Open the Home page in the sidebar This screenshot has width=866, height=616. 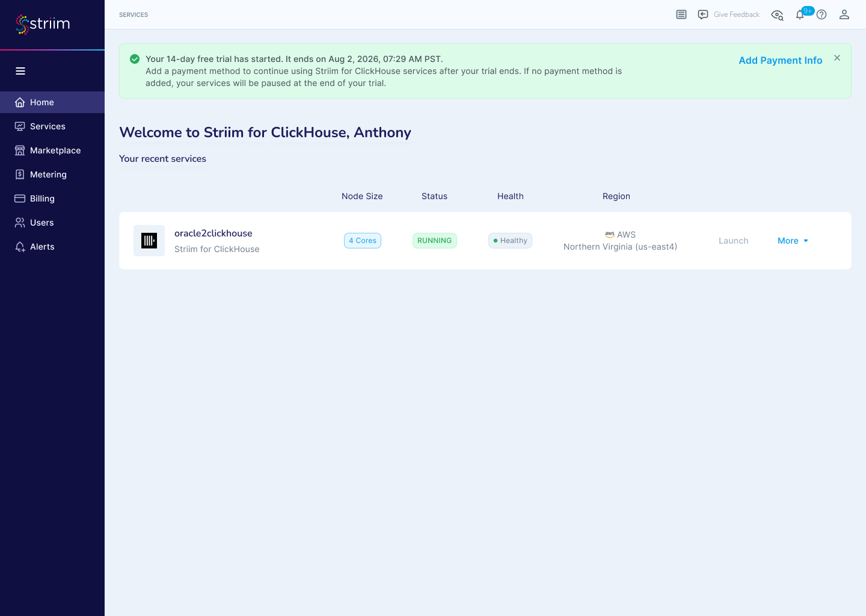pos(52,102)
